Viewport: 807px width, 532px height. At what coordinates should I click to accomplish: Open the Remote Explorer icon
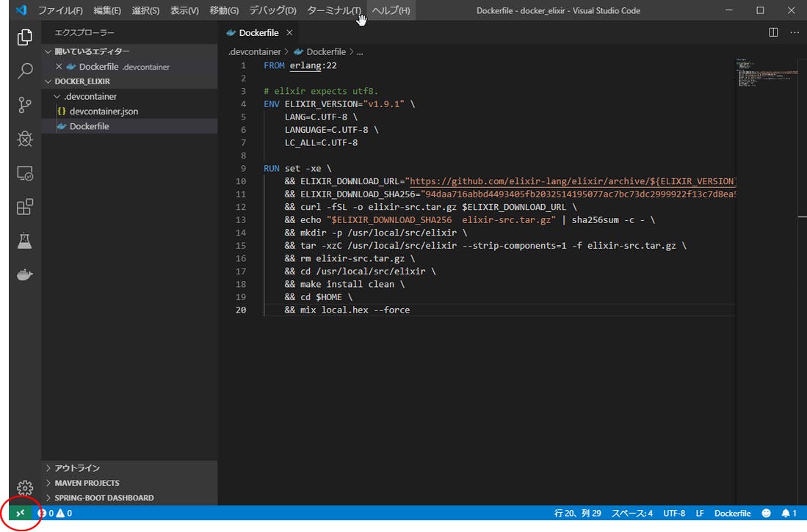point(25,173)
